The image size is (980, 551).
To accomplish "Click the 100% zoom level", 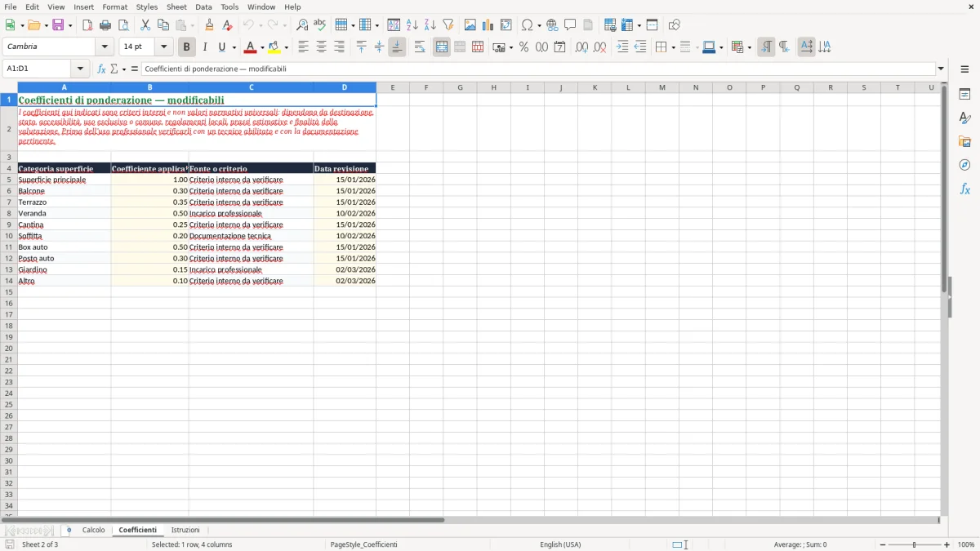I will tap(966, 544).
